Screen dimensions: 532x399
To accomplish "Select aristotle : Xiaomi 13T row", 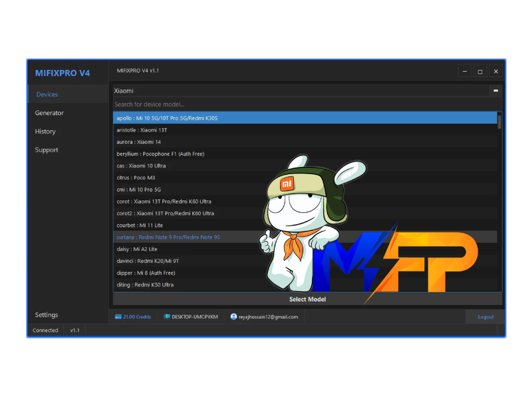I will coord(305,130).
